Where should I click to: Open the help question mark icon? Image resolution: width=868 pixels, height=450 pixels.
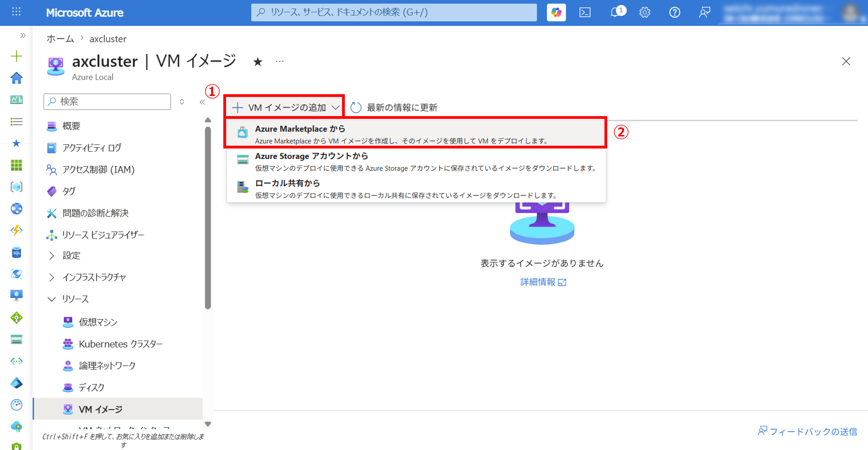pyautogui.click(x=675, y=12)
